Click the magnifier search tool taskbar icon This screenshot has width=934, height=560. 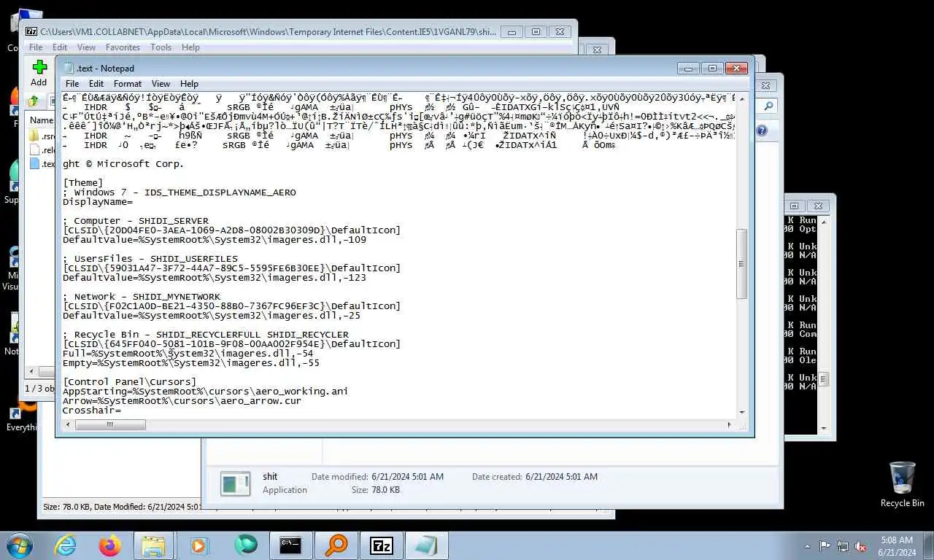click(x=336, y=545)
